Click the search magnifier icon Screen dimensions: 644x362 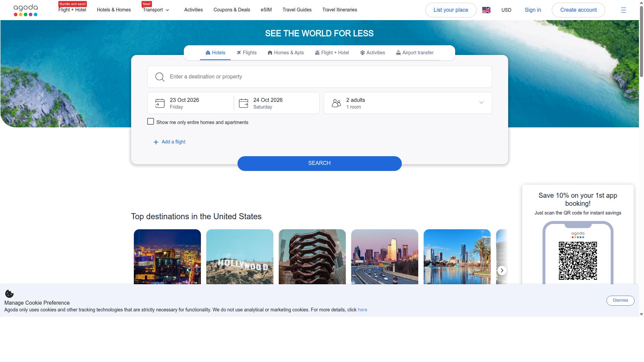pyautogui.click(x=160, y=77)
